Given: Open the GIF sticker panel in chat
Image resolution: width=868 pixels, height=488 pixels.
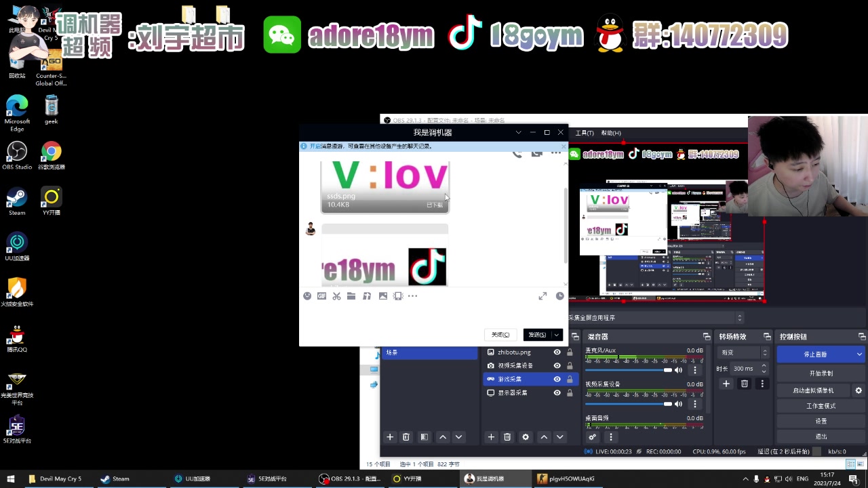Looking at the screenshot, I should point(322,296).
